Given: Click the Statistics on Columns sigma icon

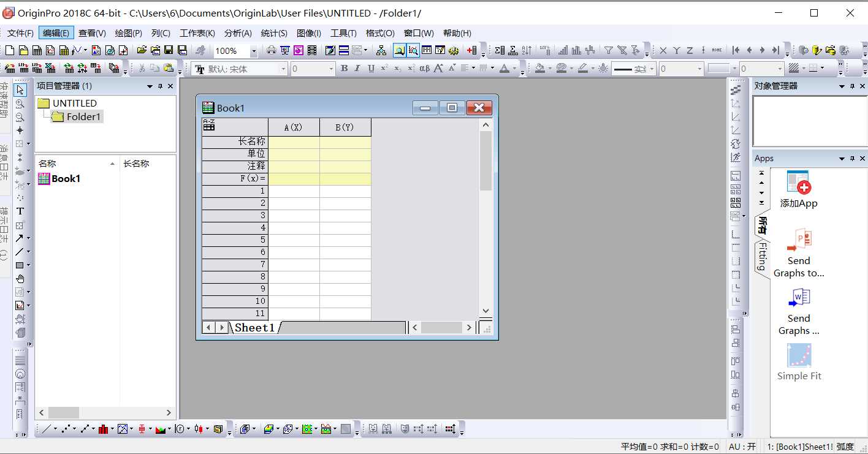Looking at the screenshot, I should [500, 50].
